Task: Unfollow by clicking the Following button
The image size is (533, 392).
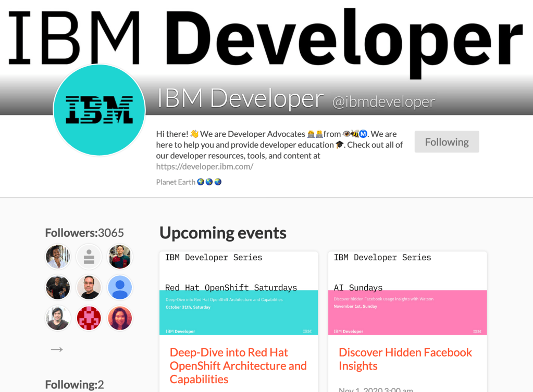Action: point(446,141)
